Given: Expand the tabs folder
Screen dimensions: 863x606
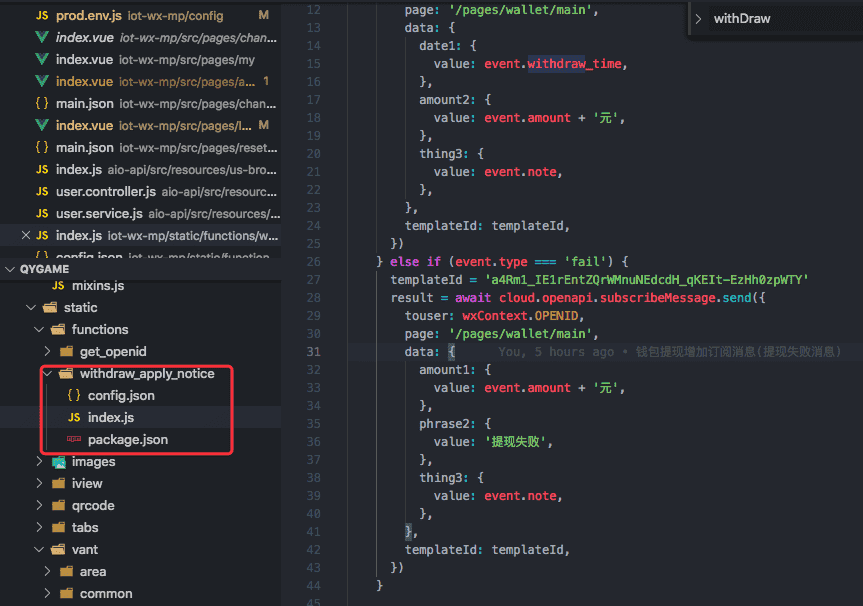Looking at the screenshot, I should (x=40, y=528).
